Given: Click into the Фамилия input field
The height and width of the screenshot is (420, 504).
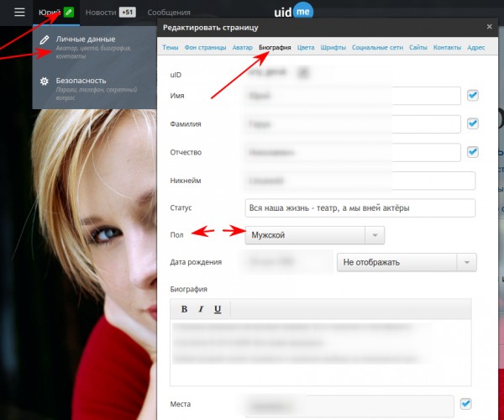Looking at the screenshot, I should 353,124.
